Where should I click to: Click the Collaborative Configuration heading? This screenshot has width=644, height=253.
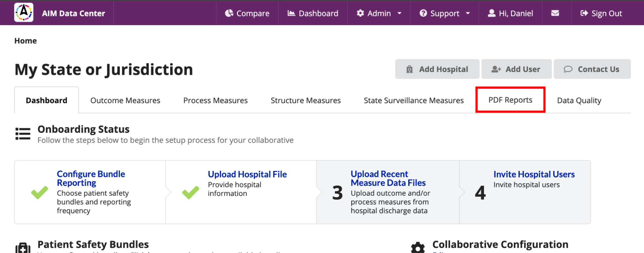500,244
